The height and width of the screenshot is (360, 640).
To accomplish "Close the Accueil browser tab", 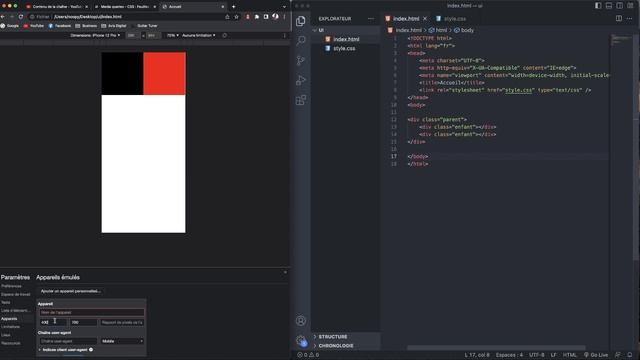I will coord(222,7).
